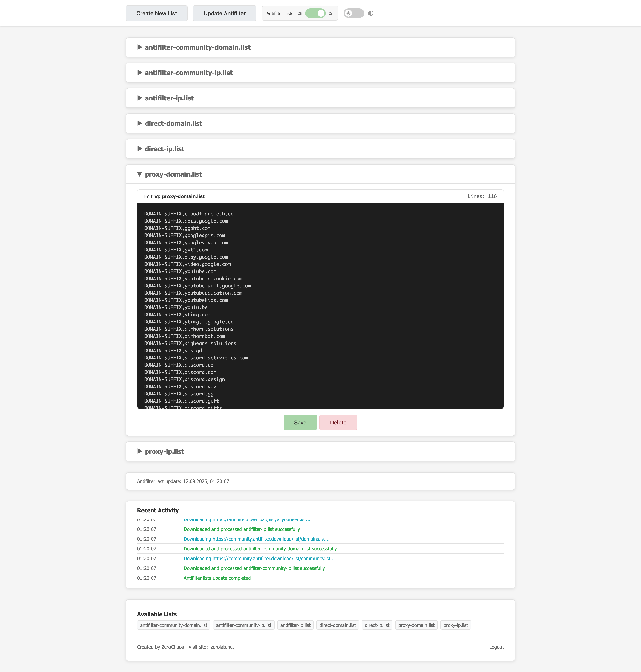The image size is (641, 672).
Task: Open the zerolab.net site link
Action: (x=222, y=647)
